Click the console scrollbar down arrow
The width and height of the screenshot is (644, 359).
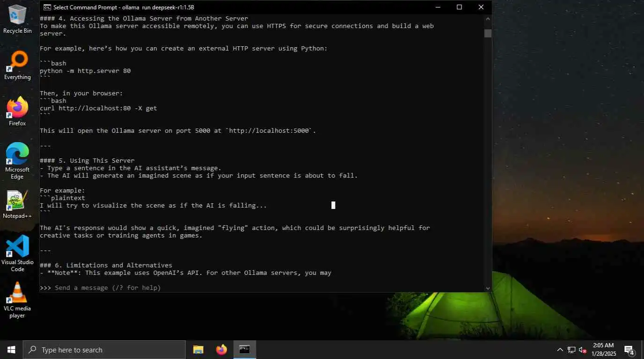pos(488,288)
